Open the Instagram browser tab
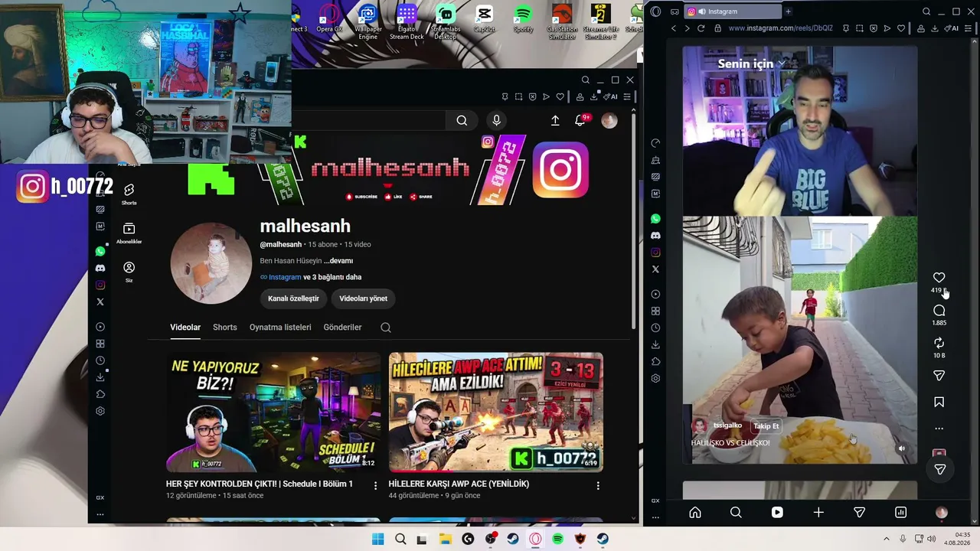Image resolution: width=980 pixels, height=551 pixels. click(x=731, y=11)
